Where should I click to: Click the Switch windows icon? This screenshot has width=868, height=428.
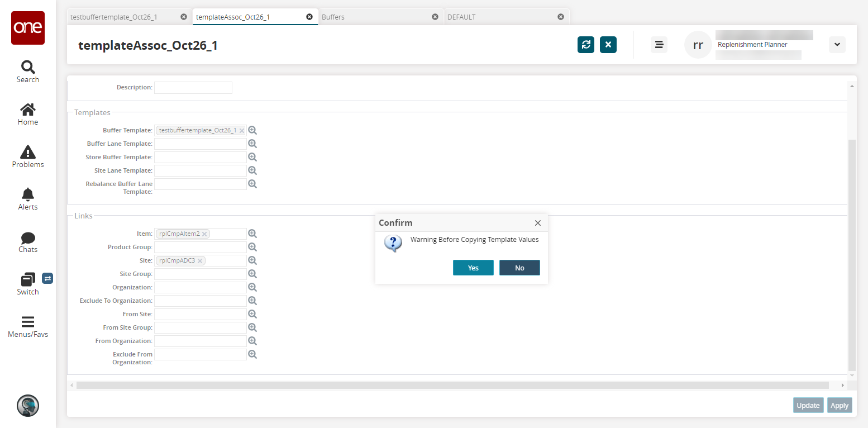[x=28, y=279]
